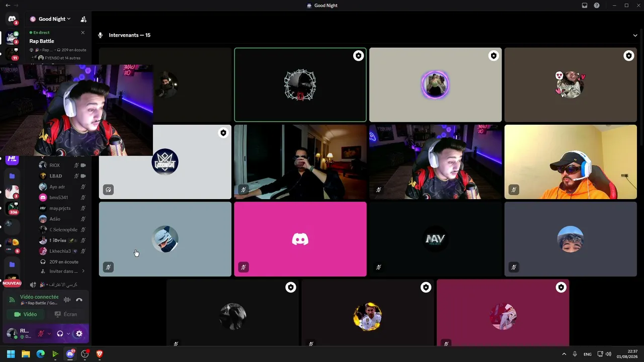Toggle camera with the Vidéo button
The image size is (644, 362).
pos(25,314)
